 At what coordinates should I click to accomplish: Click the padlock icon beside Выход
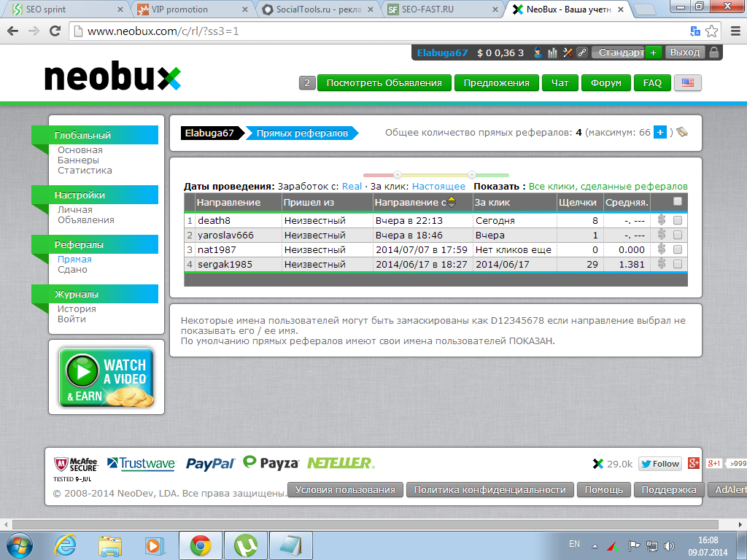[713, 52]
